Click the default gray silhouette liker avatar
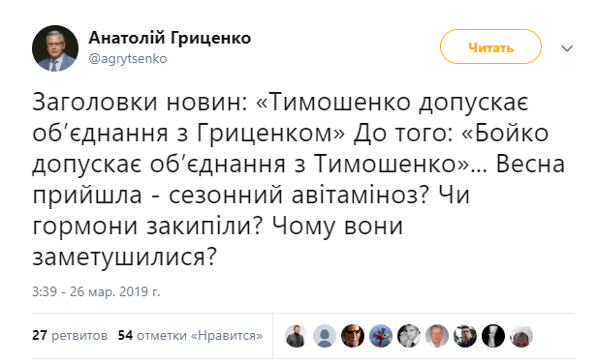The image size is (597, 364). pos(325,336)
